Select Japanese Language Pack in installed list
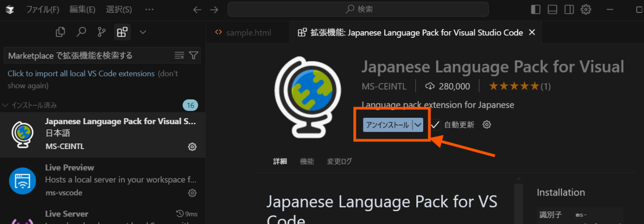The height and width of the screenshot is (224, 644). (x=103, y=135)
